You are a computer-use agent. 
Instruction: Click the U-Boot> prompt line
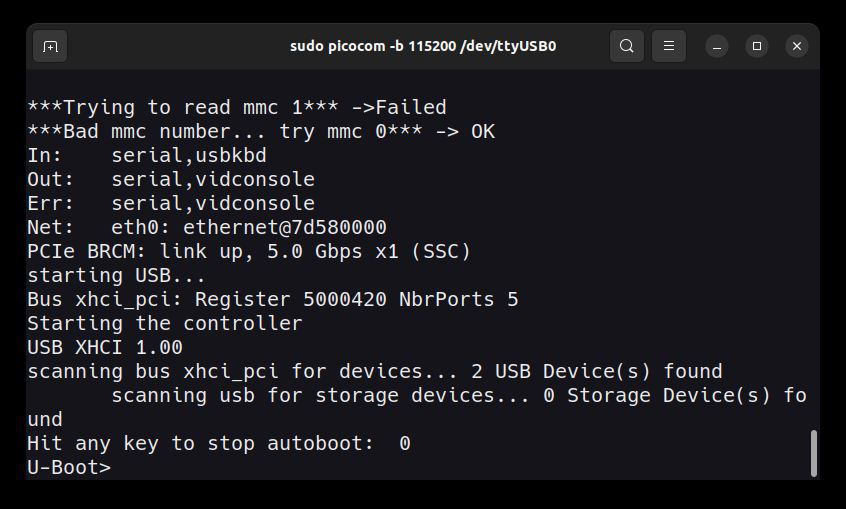coord(69,467)
